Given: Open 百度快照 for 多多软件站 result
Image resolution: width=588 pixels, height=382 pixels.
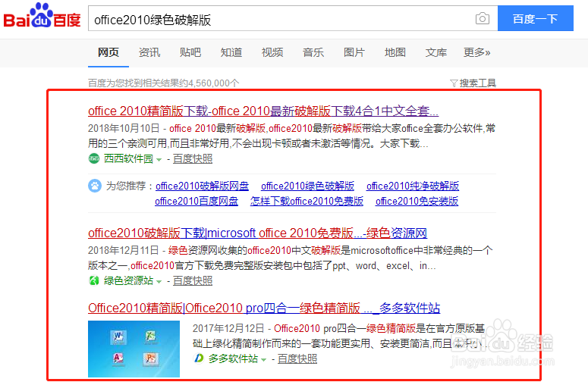Looking at the screenshot, I should pyautogui.click(x=297, y=359).
